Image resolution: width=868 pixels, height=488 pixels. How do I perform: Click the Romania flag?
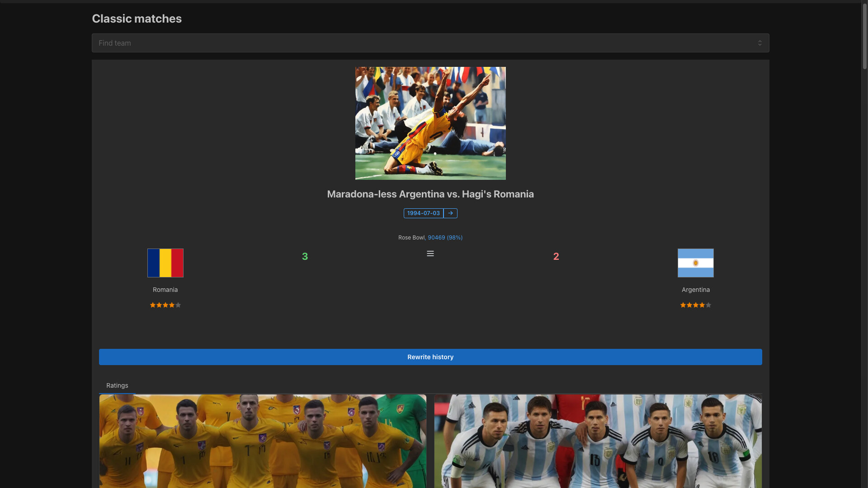(x=165, y=263)
